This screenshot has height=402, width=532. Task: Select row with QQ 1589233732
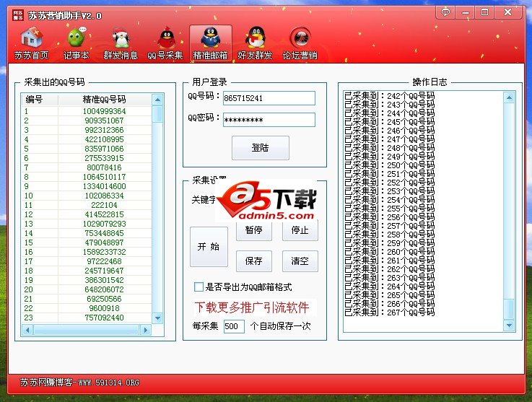87,252
